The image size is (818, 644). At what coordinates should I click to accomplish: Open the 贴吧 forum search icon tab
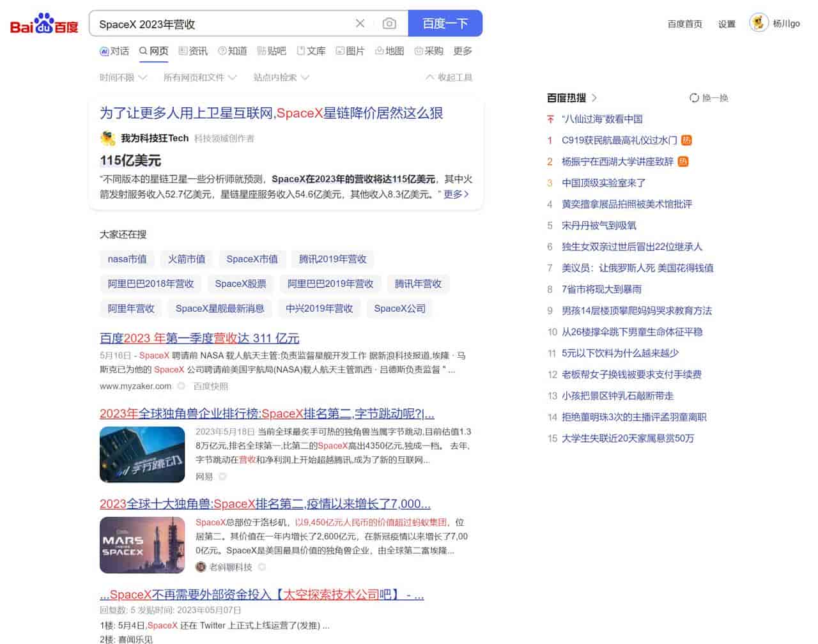pyautogui.click(x=271, y=51)
